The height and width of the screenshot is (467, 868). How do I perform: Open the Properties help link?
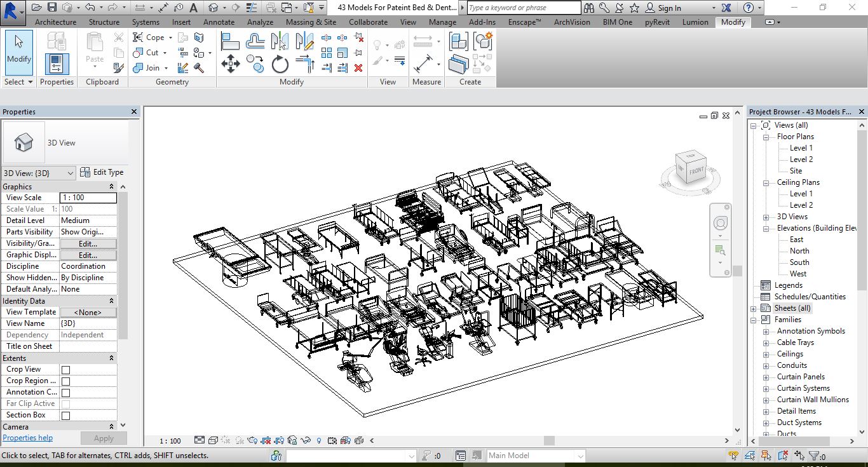click(x=28, y=438)
